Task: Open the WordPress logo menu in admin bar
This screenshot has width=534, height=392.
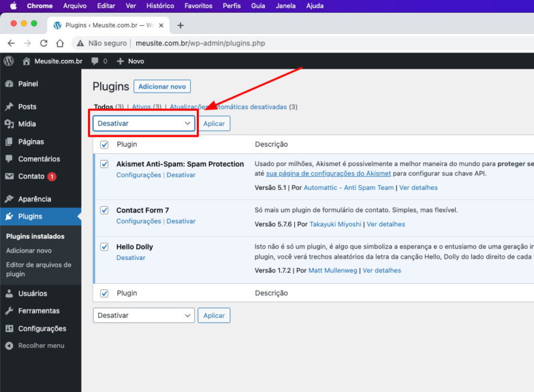Action: pos(8,61)
